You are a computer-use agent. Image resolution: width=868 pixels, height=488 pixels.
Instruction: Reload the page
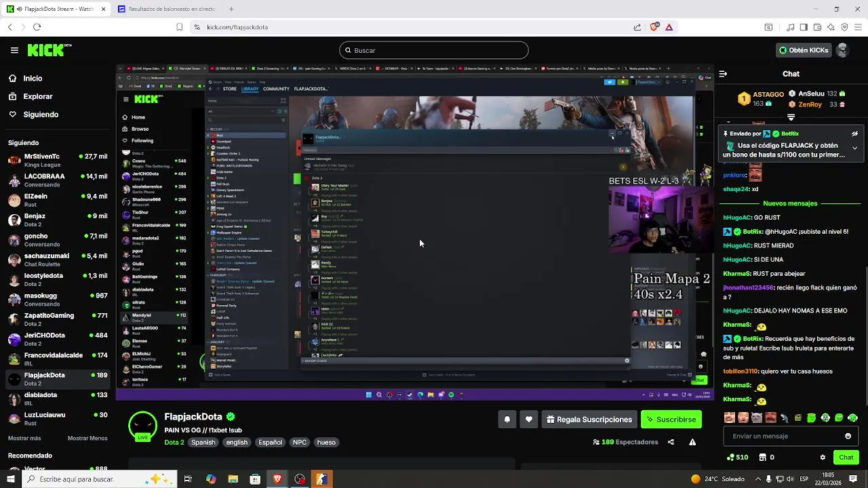(37, 27)
